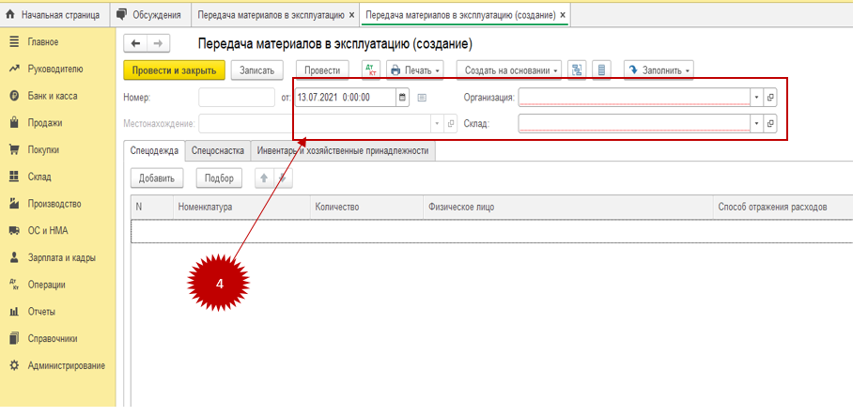Focus the Номер input field
This screenshot has width=868, height=417.
click(x=237, y=98)
